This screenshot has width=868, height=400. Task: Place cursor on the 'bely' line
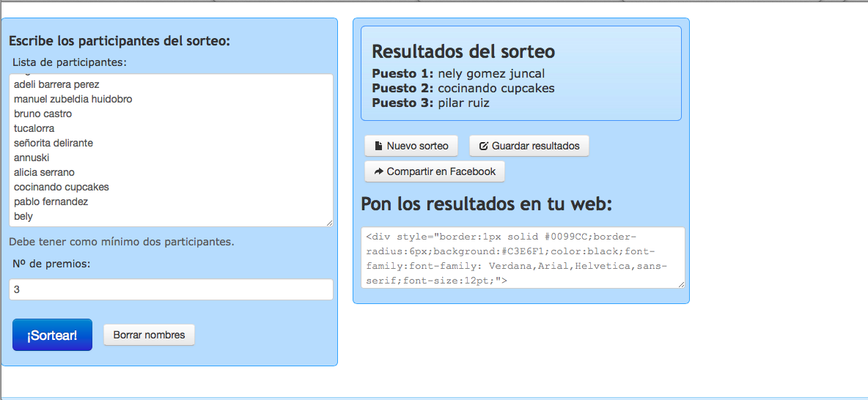coord(23,216)
